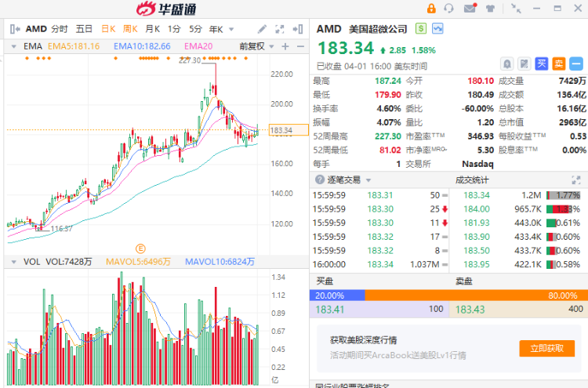Collapse the right side panel icon

298,29
